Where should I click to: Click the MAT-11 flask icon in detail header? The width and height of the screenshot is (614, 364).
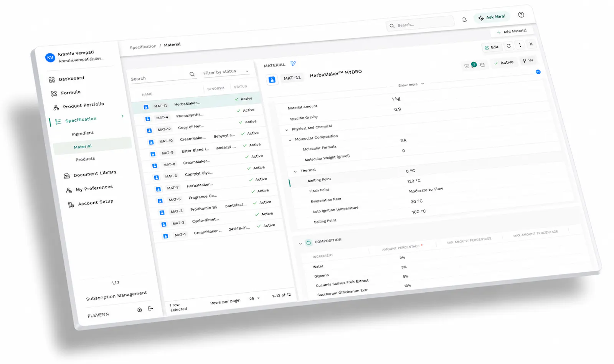[x=272, y=80]
